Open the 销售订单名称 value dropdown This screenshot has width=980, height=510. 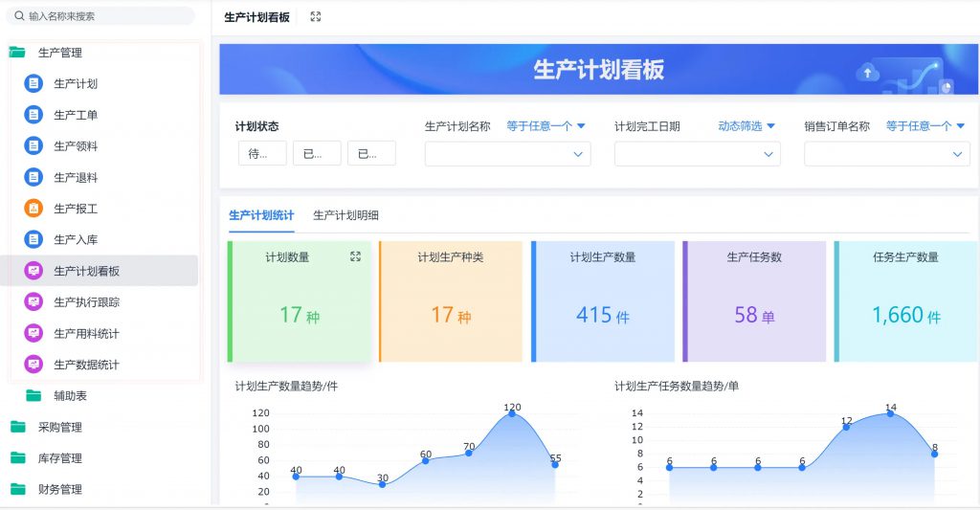point(887,154)
